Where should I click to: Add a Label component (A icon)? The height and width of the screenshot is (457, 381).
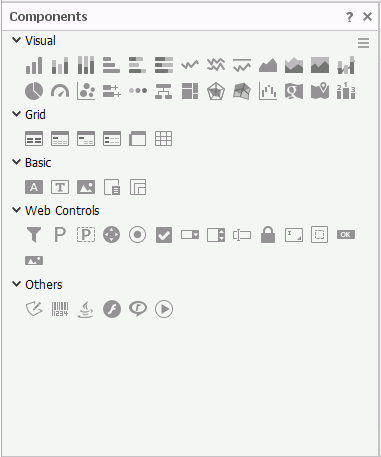pyautogui.click(x=34, y=187)
